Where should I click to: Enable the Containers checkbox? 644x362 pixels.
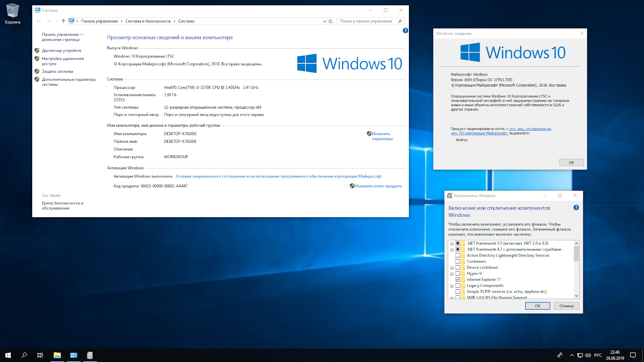click(x=458, y=261)
